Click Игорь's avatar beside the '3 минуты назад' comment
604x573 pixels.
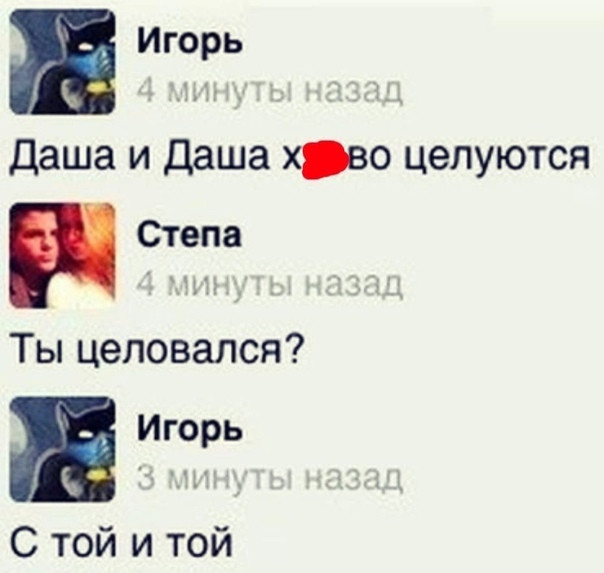(x=62, y=450)
